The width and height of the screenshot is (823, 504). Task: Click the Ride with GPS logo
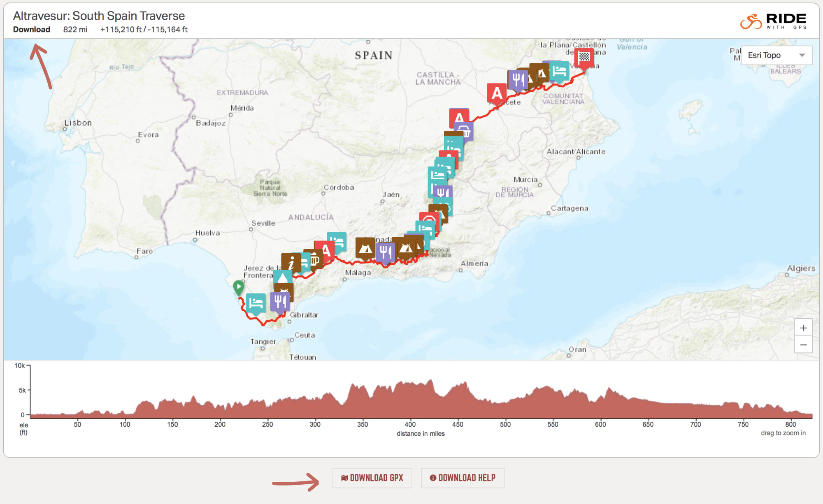[773, 21]
